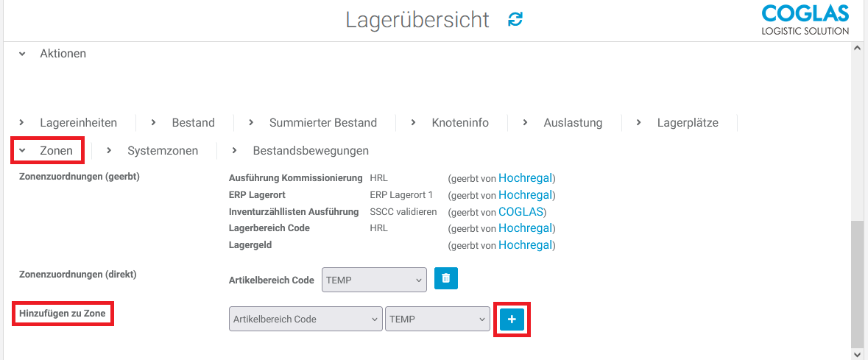Click the plus button to add zone
868x360 pixels.
point(512,319)
